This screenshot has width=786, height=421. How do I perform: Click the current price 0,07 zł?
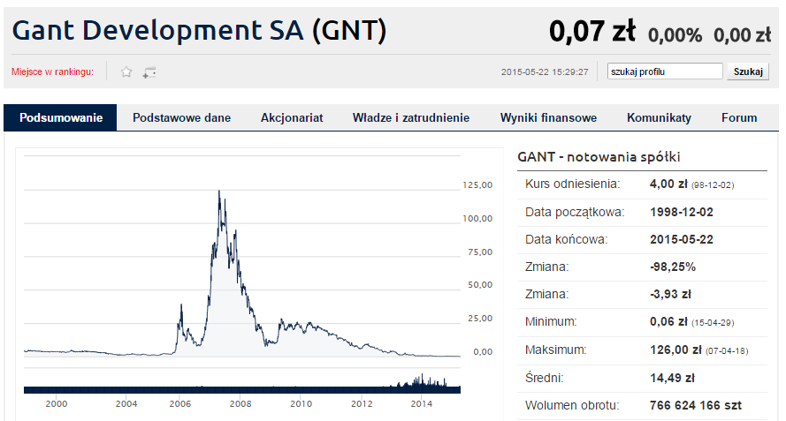(592, 31)
